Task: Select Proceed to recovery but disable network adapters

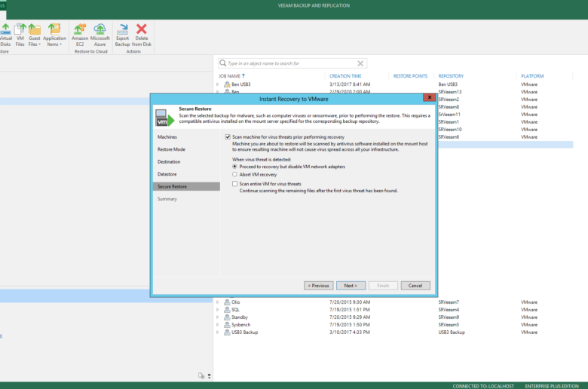Action: (234, 167)
